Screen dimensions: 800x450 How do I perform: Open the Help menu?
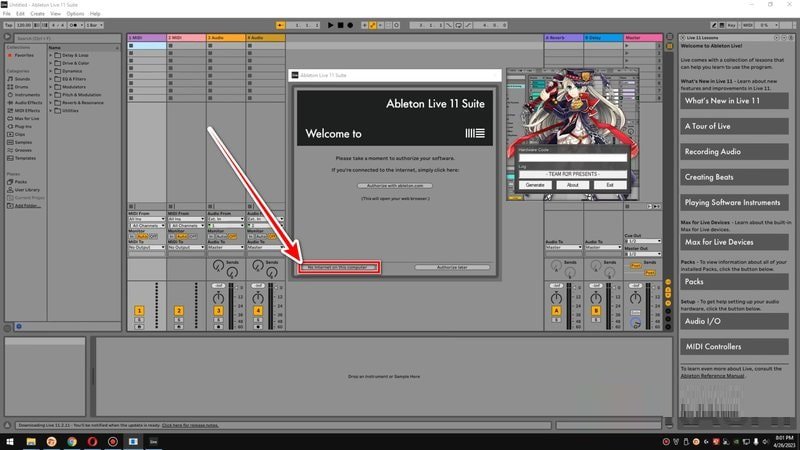pos(95,14)
